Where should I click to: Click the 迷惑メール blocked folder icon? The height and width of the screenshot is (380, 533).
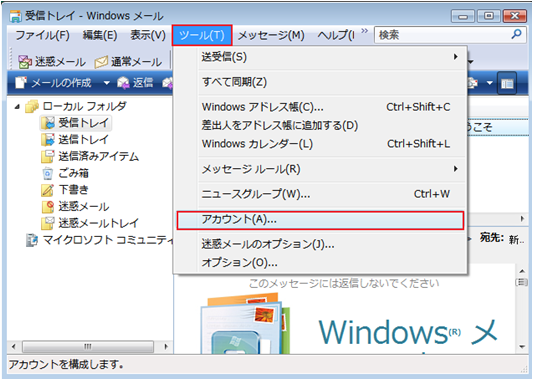[48, 207]
